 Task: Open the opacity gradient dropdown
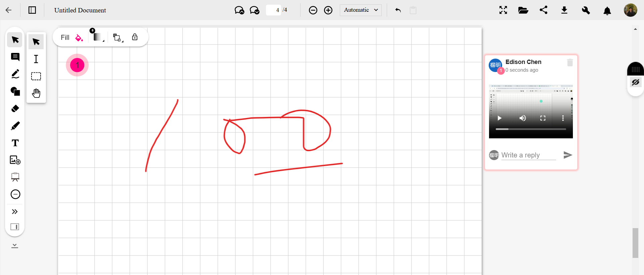point(98,37)
